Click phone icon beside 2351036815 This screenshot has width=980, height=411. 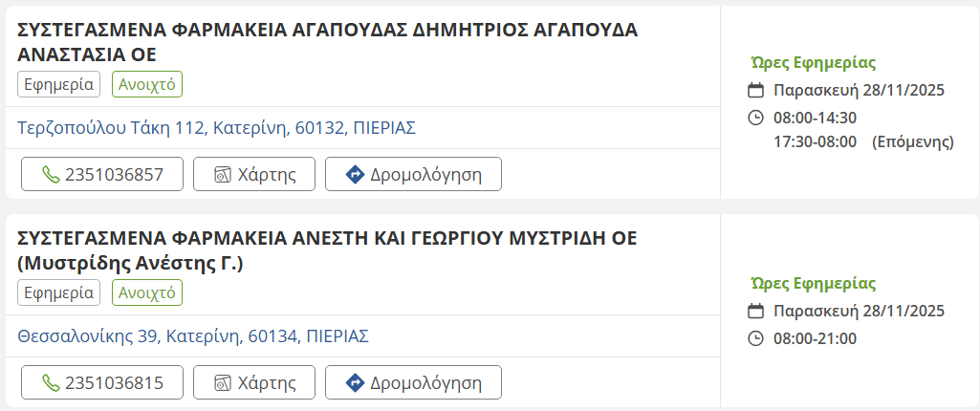[51, 383]
